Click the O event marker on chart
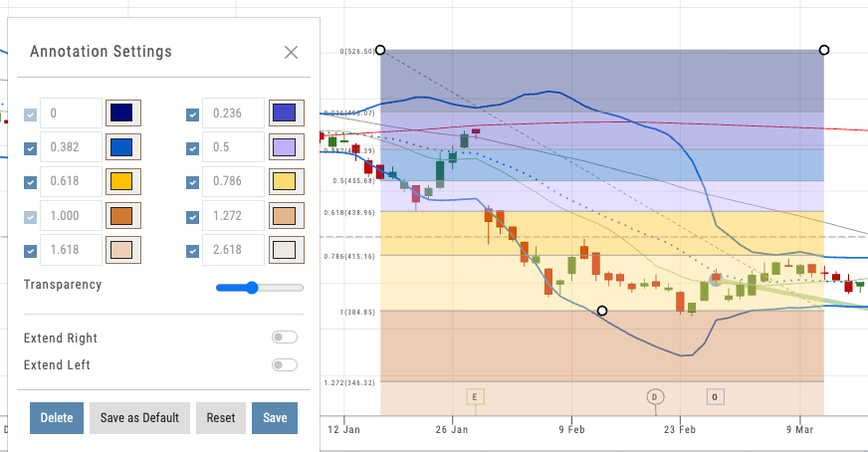 pyautogui.click(x=715, y=396)
